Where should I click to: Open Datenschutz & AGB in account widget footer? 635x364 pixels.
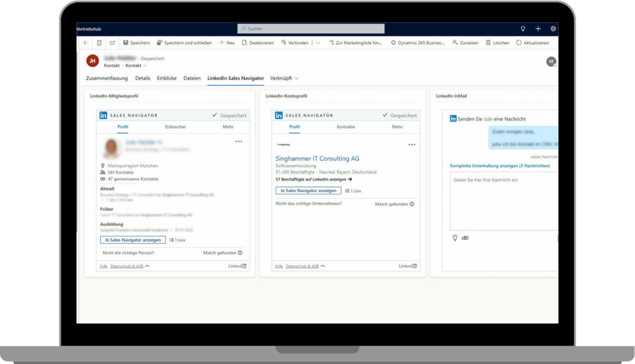click(302, 266)
